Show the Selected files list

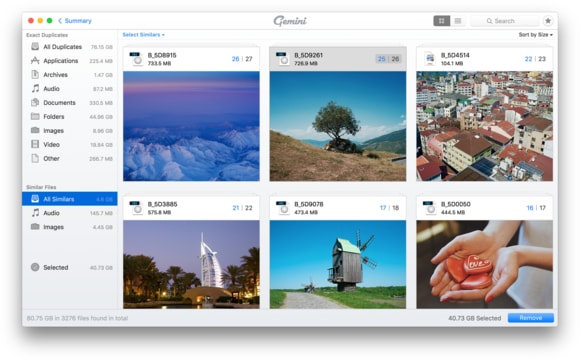[70, 267]
